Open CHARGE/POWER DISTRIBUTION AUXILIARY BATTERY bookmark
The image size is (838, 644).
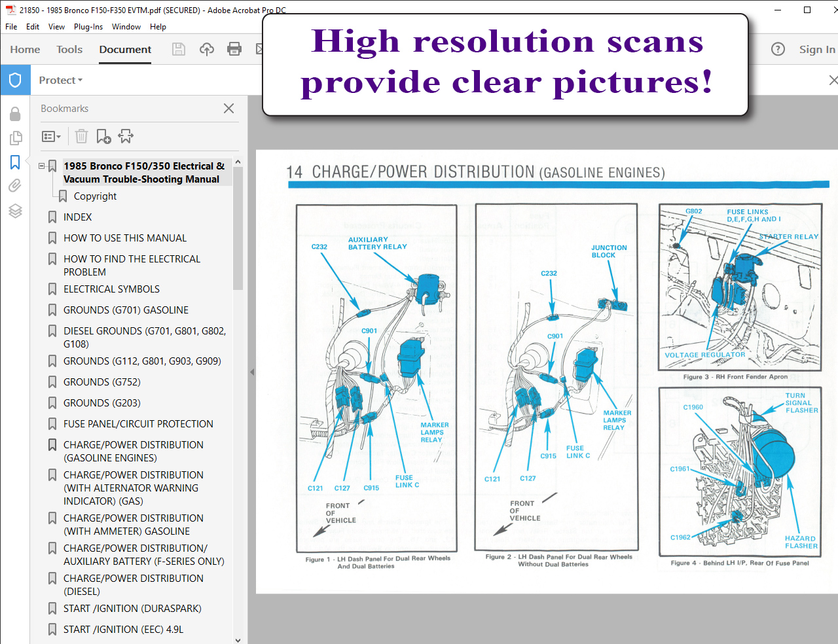144,555
